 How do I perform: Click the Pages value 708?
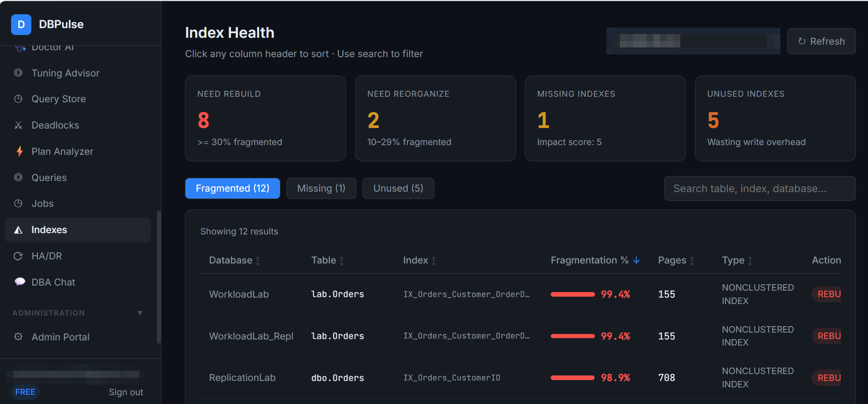click(666, 378)
